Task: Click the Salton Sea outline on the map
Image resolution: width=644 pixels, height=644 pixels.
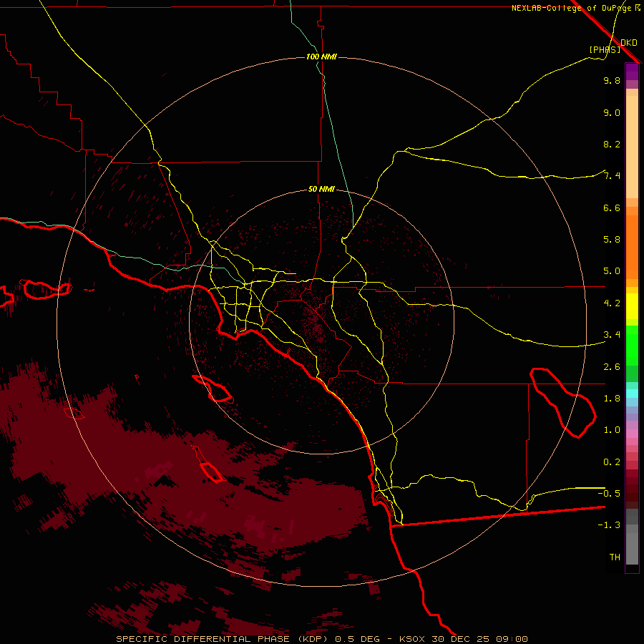Action: 562,402
